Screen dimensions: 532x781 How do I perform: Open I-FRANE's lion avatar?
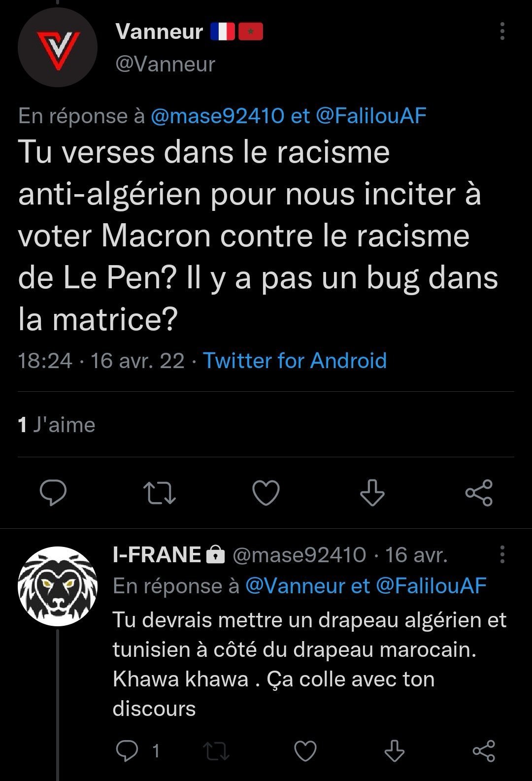pos(57,586)
